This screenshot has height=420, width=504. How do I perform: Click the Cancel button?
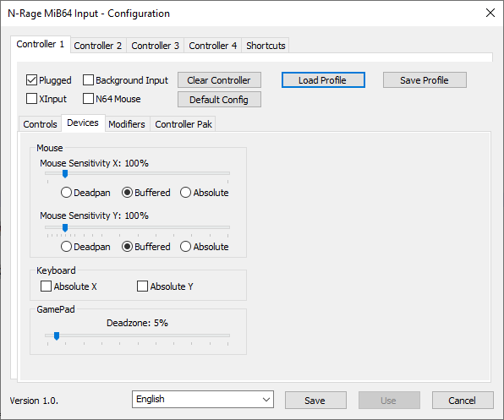[x=463, y=400]
